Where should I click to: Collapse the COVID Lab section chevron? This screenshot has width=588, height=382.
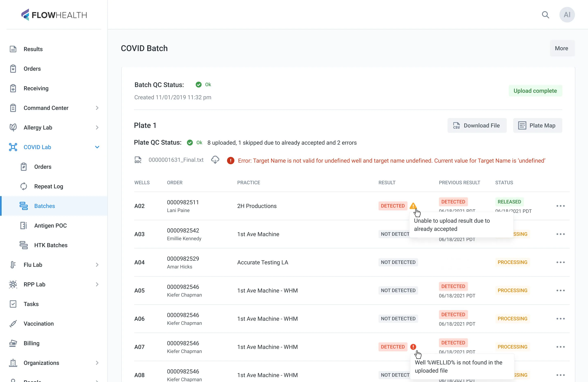coord(97,147)
